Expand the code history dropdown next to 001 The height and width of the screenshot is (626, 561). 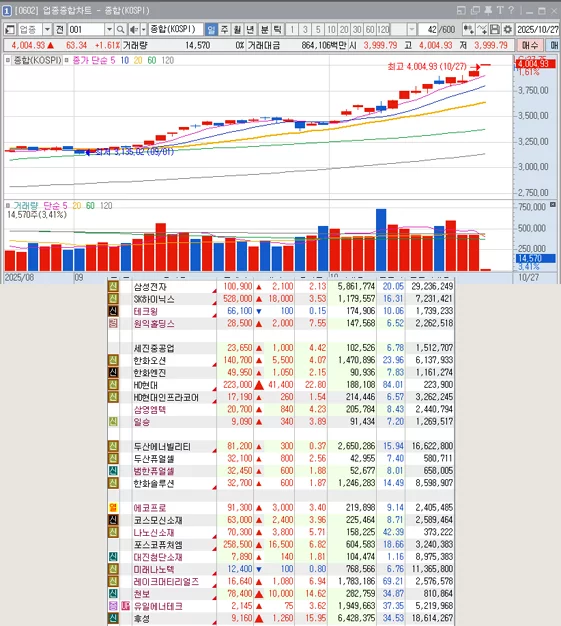pyautogui.click(x=109, y=30)
